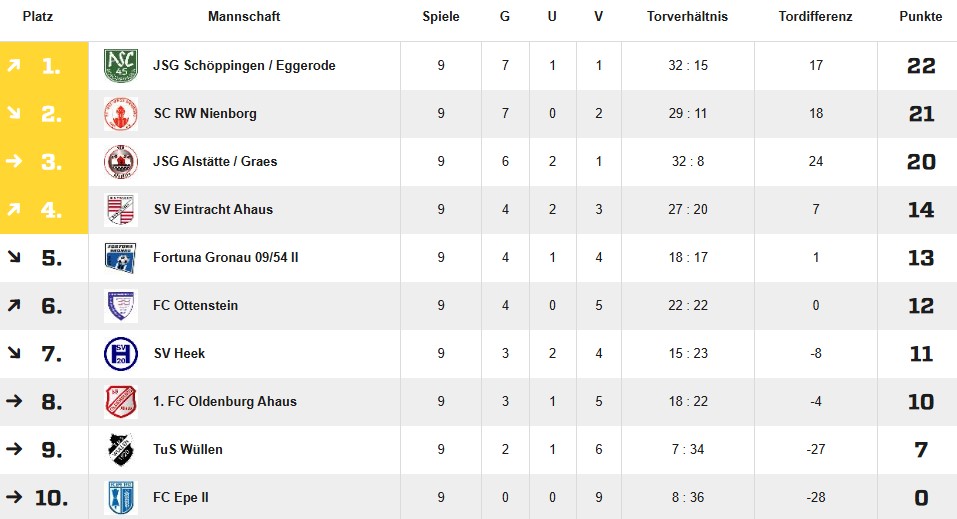Open the TuS Wüllen team link

pos(188,450)
